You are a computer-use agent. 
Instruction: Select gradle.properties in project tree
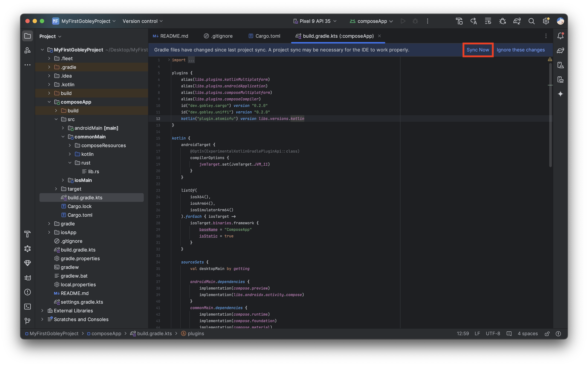coord(80,259)
